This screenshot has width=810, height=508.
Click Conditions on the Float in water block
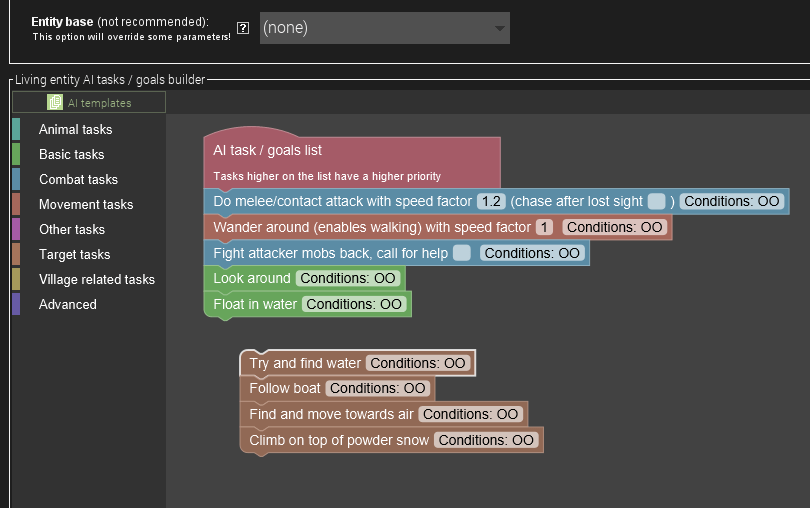[x=354, y=304]
